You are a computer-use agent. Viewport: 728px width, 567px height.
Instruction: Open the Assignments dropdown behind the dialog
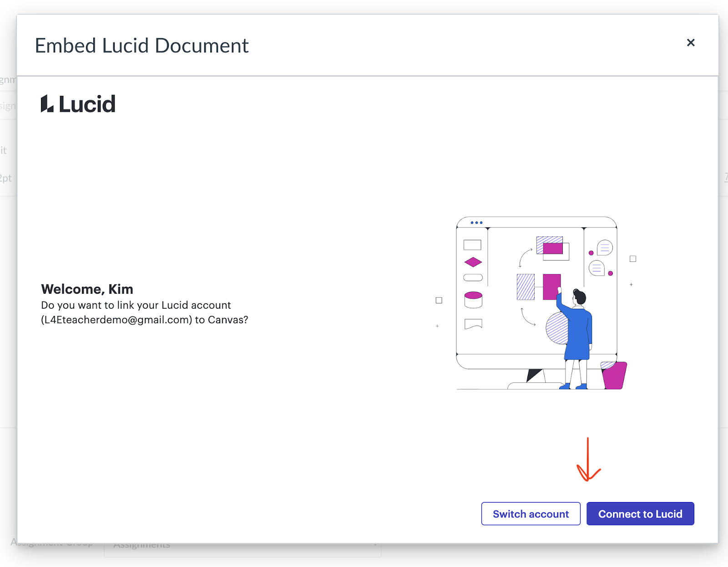[243, 549]
